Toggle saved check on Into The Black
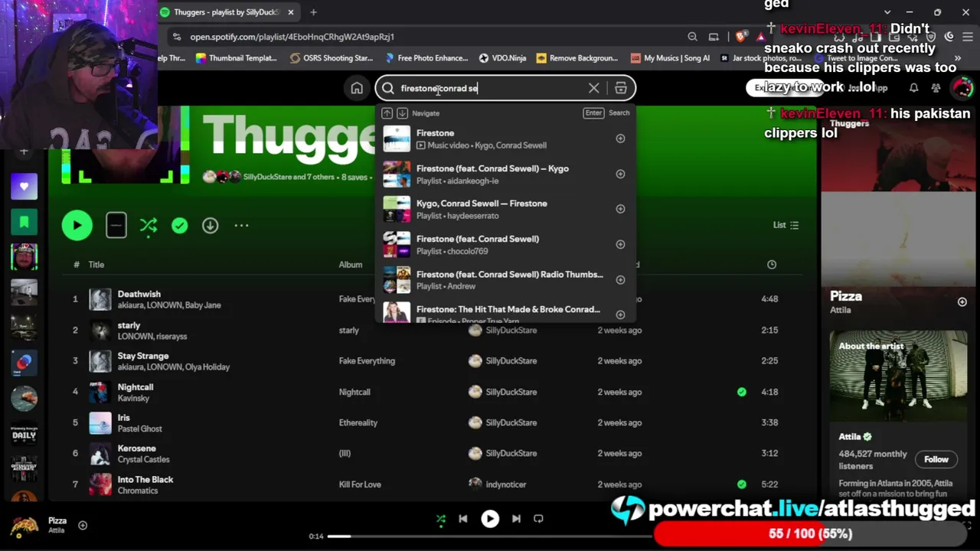980x551 pixels. (741, 484)
